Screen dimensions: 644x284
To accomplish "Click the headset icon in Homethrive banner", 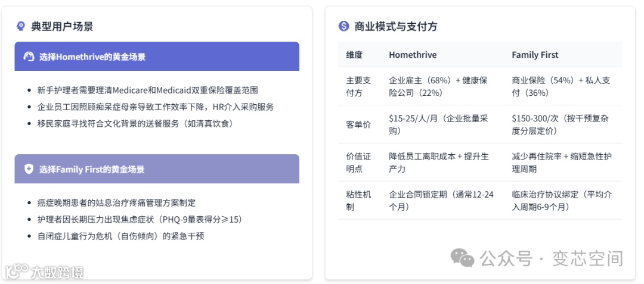I will [29, 57].
